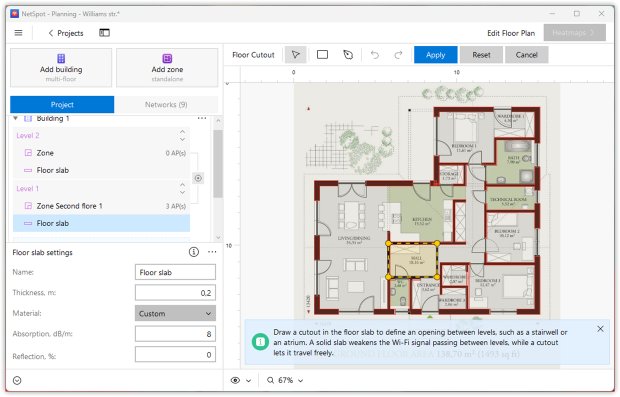Apply the floor cutout
Screen dimensions: 620x397
click(x=435, y=55)
